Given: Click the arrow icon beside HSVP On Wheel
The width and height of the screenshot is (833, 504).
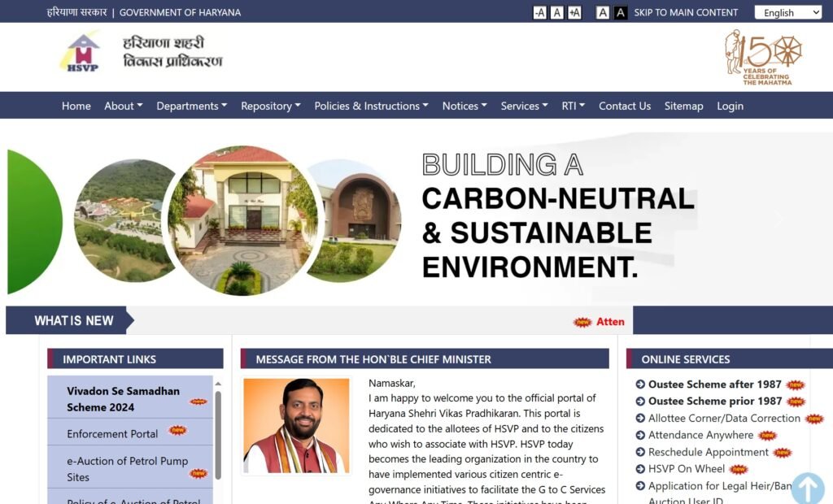Looking at the screenshot, I should click(x=640, y=470).
